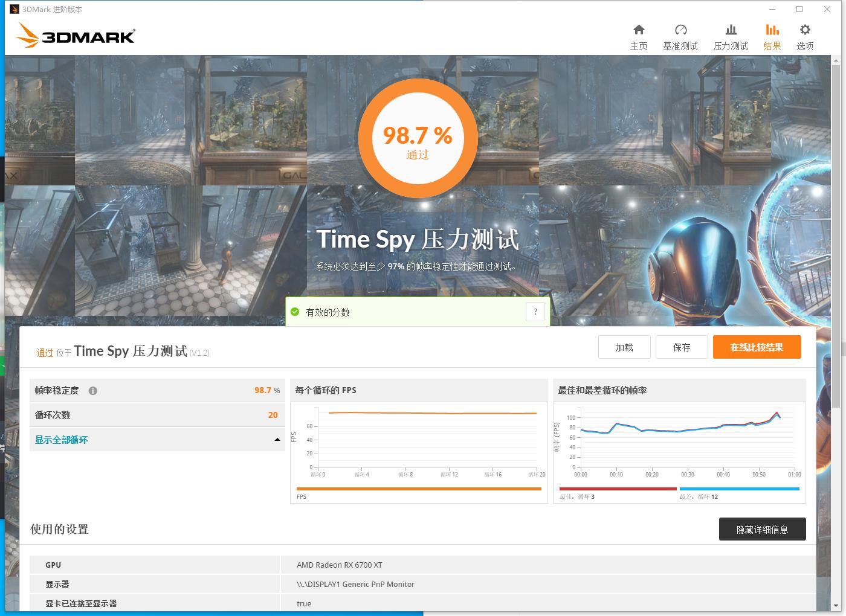Switch to the 结果 results tab
This screenshot has width=846, height=616.
click(x=772, y=35)
